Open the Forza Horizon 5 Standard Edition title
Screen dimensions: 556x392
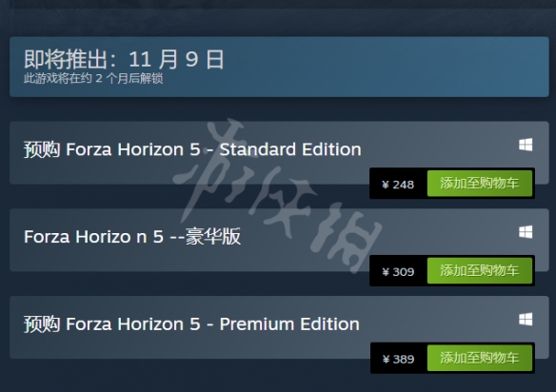point(192,149)
